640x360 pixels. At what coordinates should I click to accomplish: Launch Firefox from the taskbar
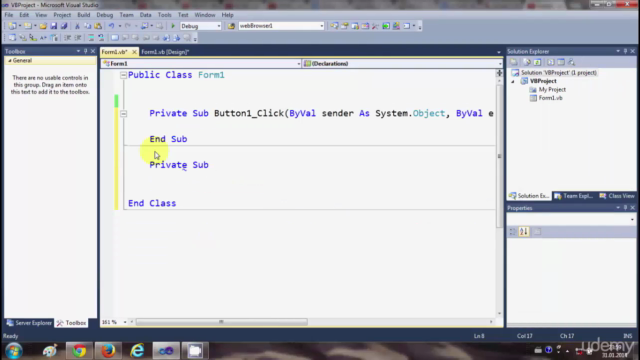click(x=108, y=351)
